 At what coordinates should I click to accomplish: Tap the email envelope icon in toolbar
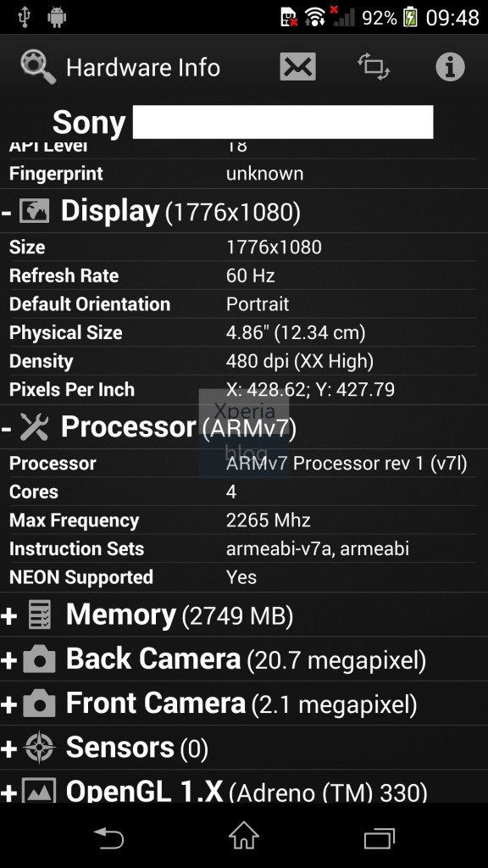(297, 67)
